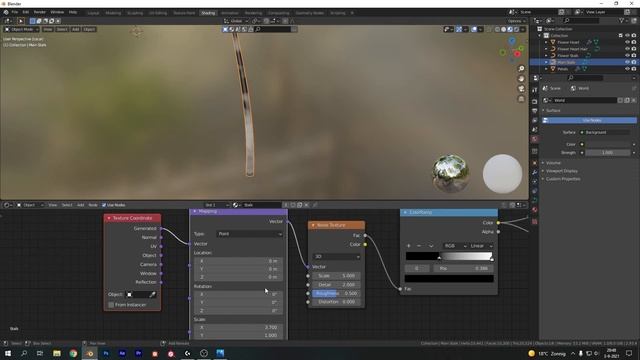
Task: Click the Use Nodes button in World surface
Action: (x=589, y=120)
